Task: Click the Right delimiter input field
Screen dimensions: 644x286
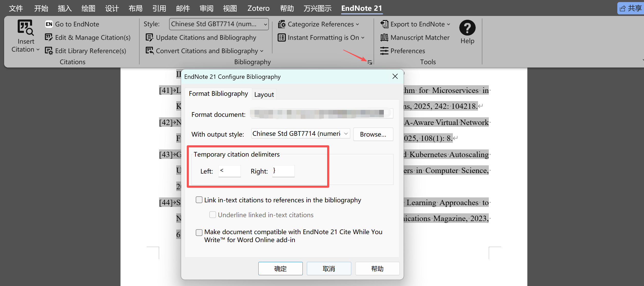Action: (284, 171)
